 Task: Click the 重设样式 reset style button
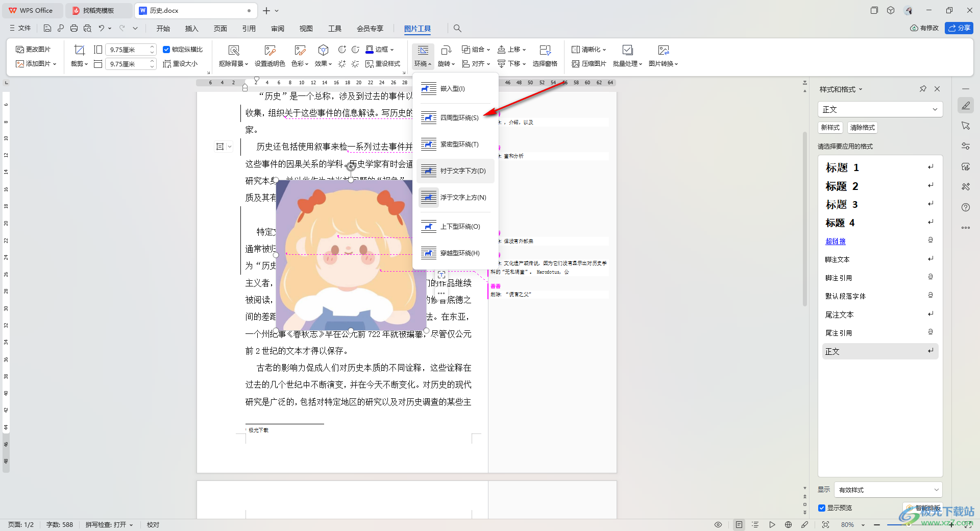[x=383, y=64]
